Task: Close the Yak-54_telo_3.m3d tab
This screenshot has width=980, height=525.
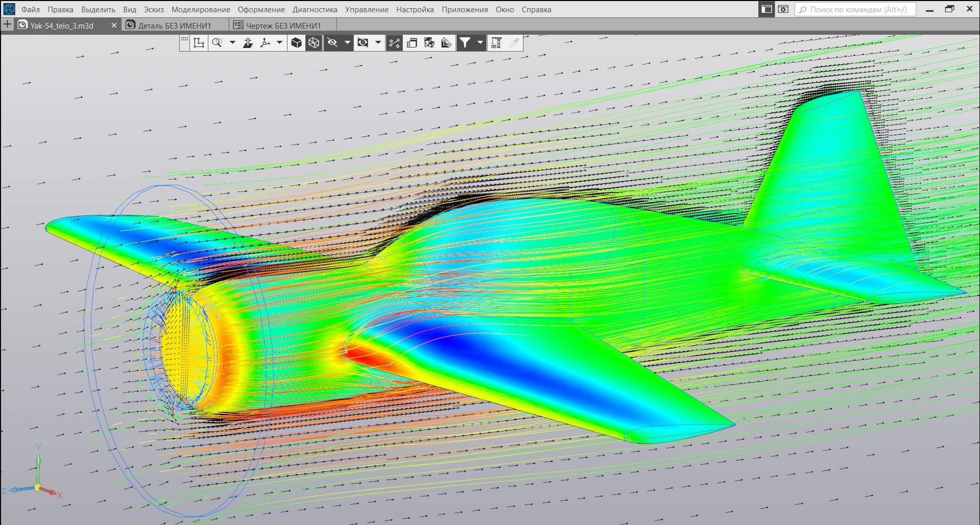Action: (114, 25)
